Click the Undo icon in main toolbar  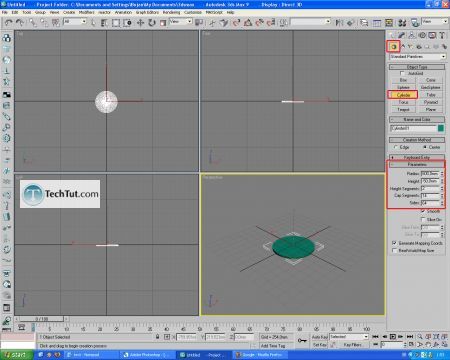(9, 22)
